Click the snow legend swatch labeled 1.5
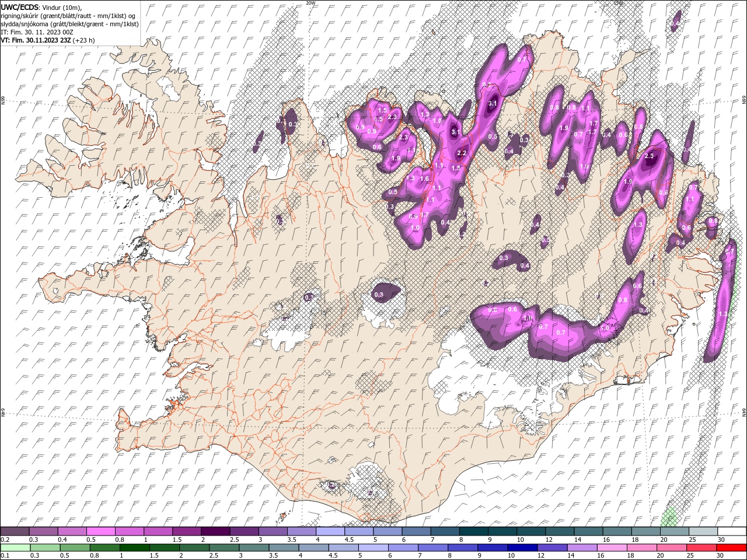 click(x=186, y=531)
